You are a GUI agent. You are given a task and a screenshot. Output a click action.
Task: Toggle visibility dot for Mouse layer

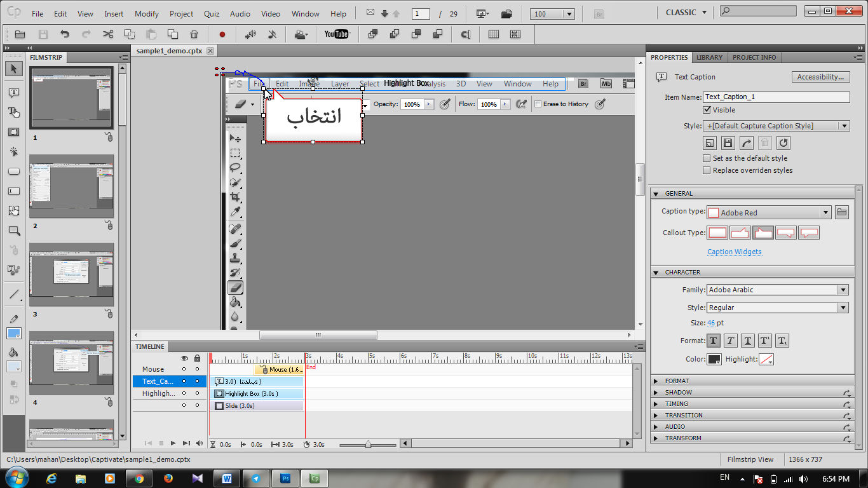click(184, 369)
